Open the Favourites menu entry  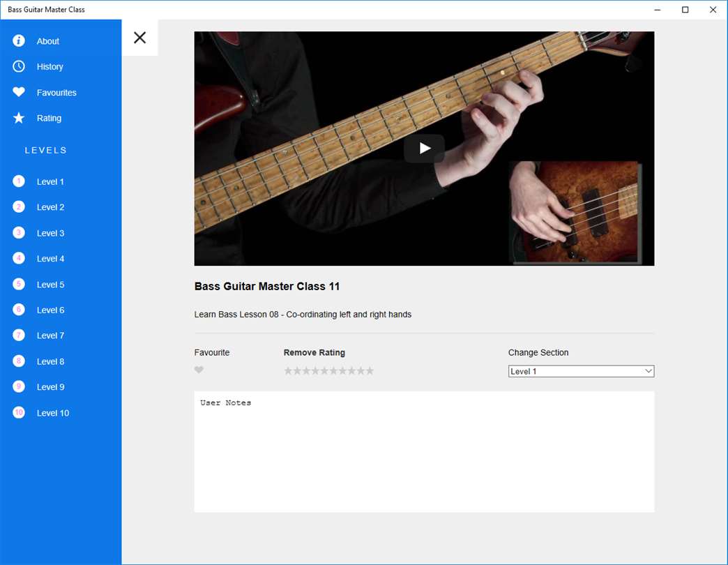56,92
